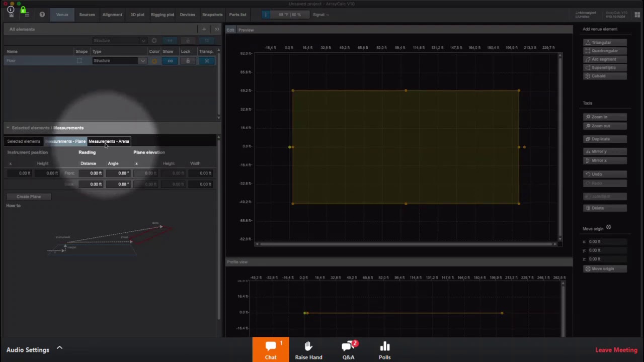Delete the selected element
Viewport: 644px width, 362px height.
(605, 208)
